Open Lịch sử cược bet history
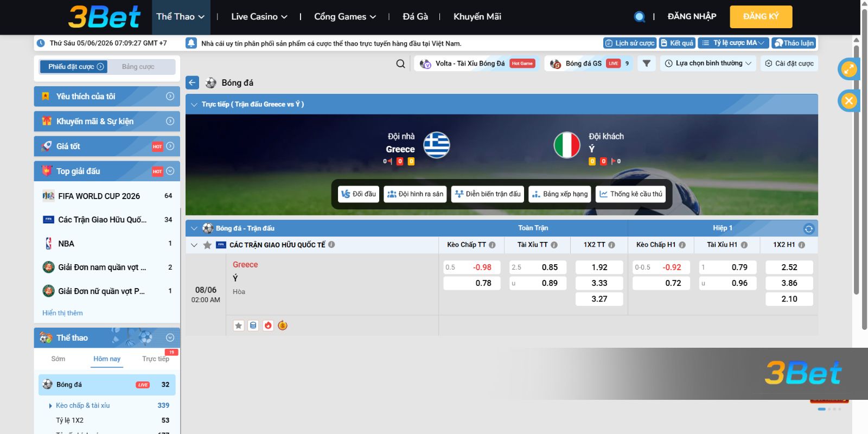 click(x=630, y=43)
